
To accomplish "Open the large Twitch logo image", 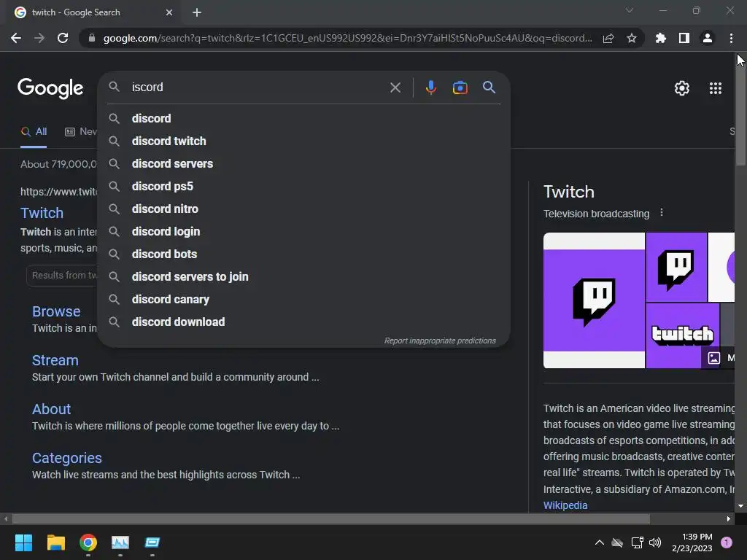I will pyautogui.click(x=594, y=300).
